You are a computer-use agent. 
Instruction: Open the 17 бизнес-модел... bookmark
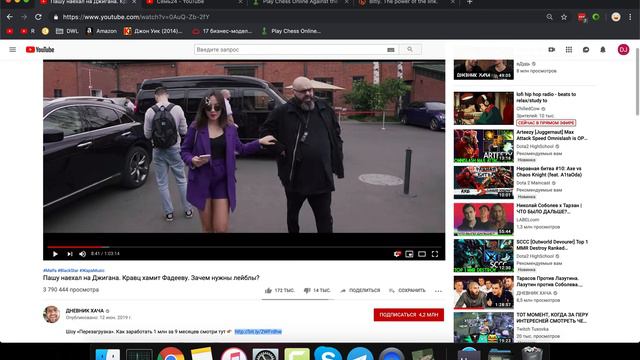[x=222, y=31]
